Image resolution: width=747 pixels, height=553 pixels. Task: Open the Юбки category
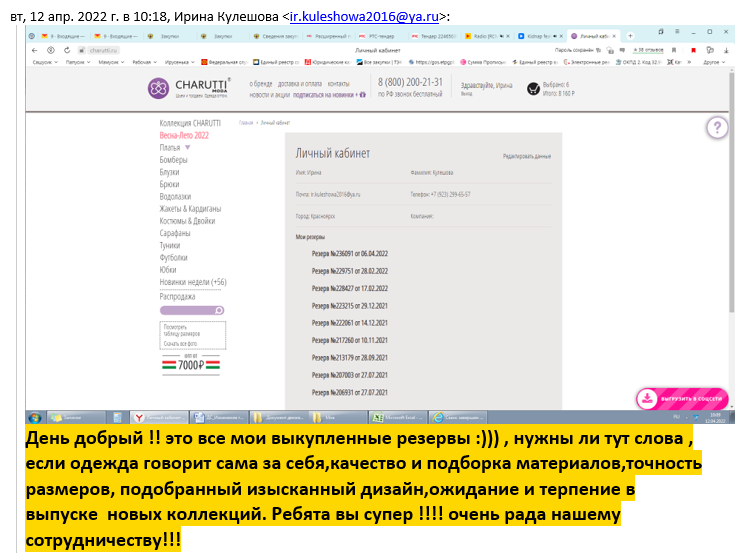(x=168, y=270)
